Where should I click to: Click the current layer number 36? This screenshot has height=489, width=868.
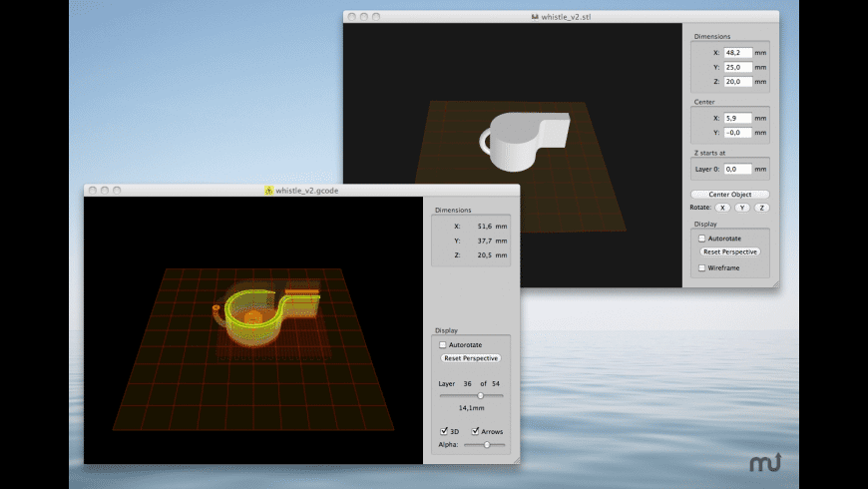click(x=467, y=383)
